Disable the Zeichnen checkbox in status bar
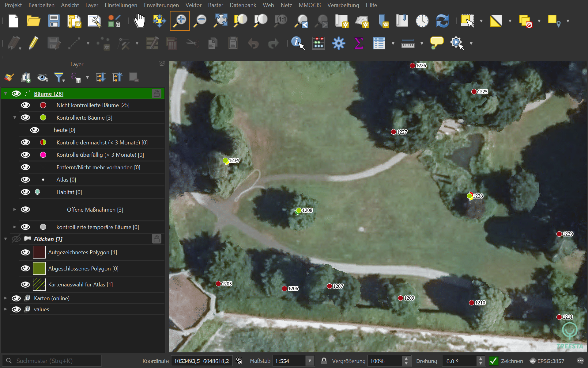The image size is (588, 368). click(493, 361)
